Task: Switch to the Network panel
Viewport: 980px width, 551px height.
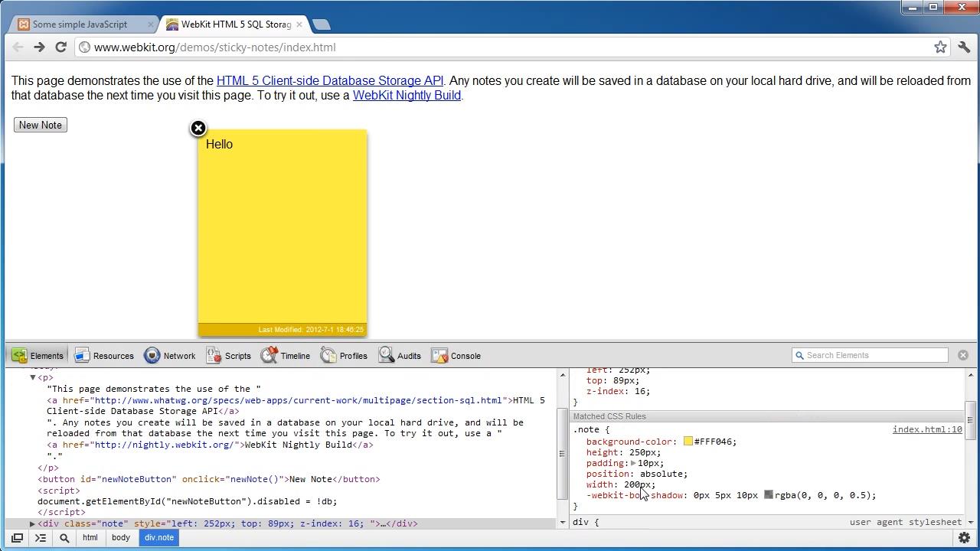Action: coord(170,356)
